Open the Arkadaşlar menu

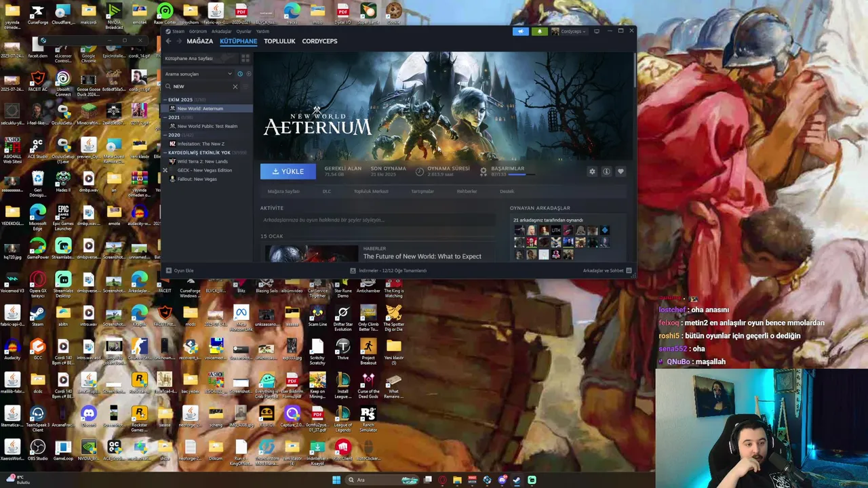(x=221, y=31)
